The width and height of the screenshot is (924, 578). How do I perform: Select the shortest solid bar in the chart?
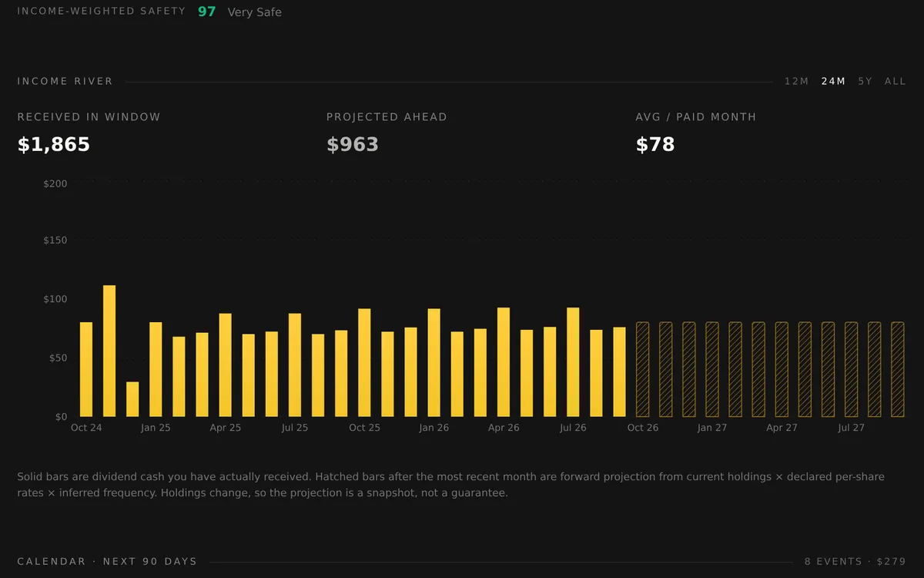click(x=132, y=399)
